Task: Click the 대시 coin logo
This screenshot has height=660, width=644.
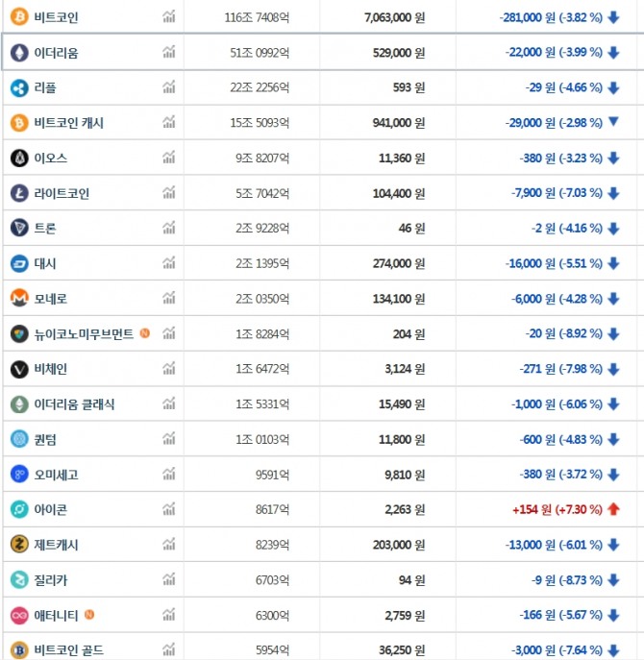Action: pos(19,263)
